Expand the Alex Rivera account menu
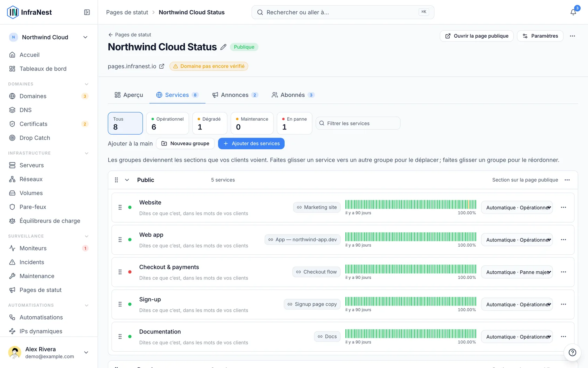This screenshot has height=368, width=588. [49, 353]
